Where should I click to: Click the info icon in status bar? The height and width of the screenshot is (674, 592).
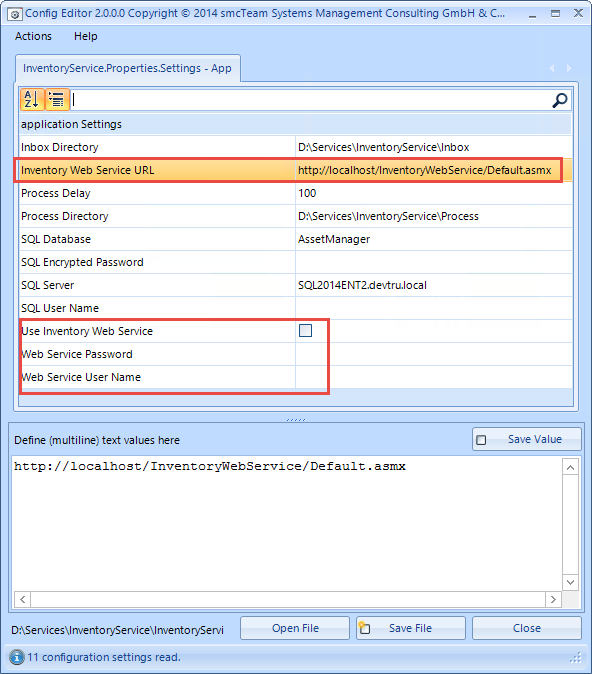[x=17, y=657]
